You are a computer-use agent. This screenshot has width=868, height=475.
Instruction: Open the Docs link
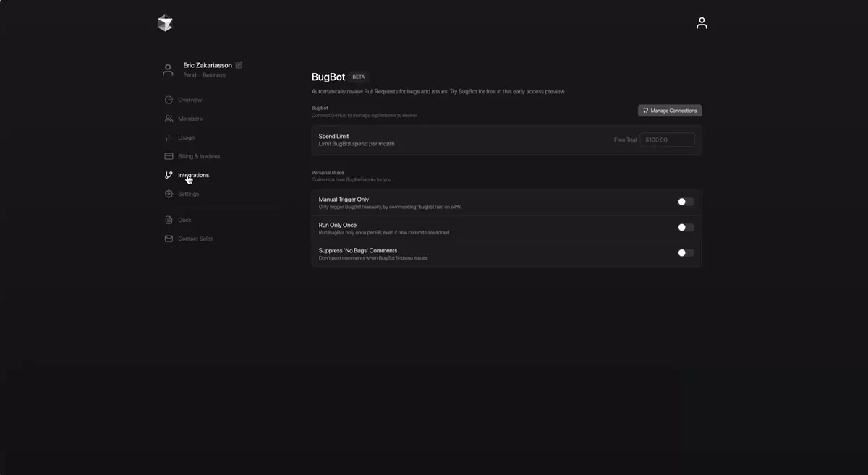tap(184, 220)
